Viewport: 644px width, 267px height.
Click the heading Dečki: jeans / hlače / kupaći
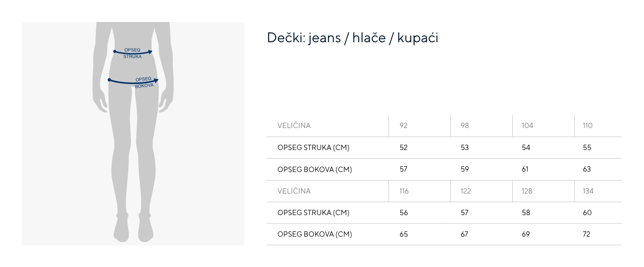[x=352, y=38]
